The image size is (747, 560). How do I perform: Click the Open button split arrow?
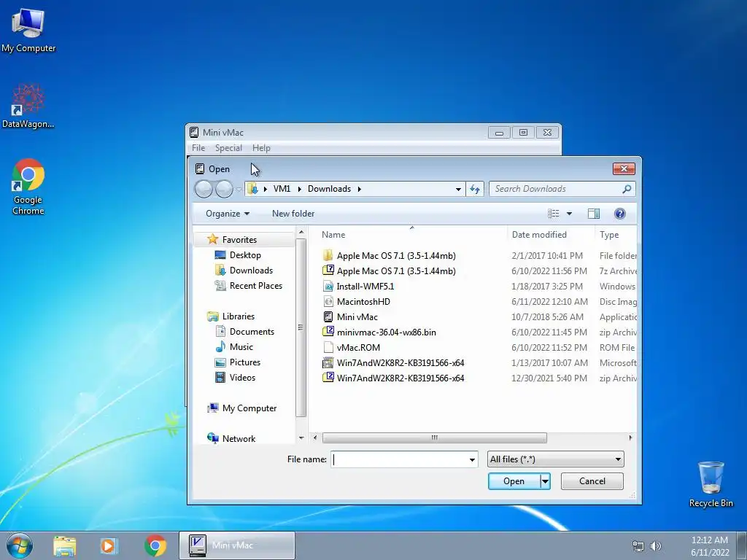click(x=545, y=481)
